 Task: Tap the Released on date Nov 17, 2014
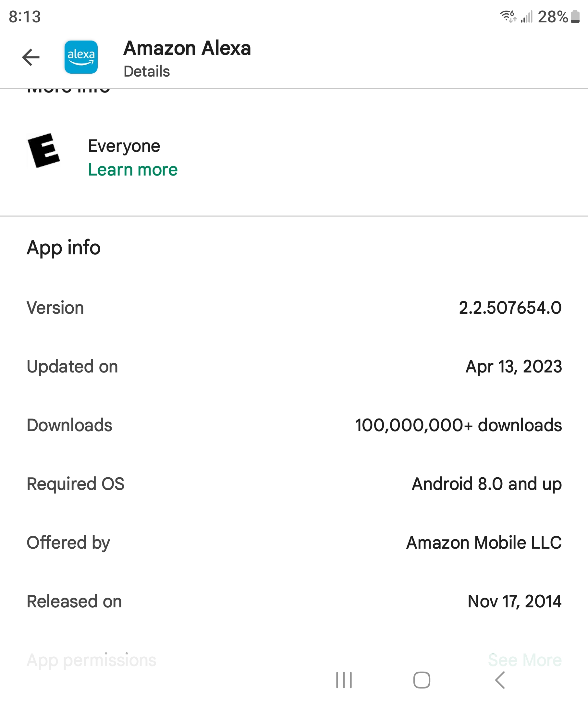(x=514, y=602)
